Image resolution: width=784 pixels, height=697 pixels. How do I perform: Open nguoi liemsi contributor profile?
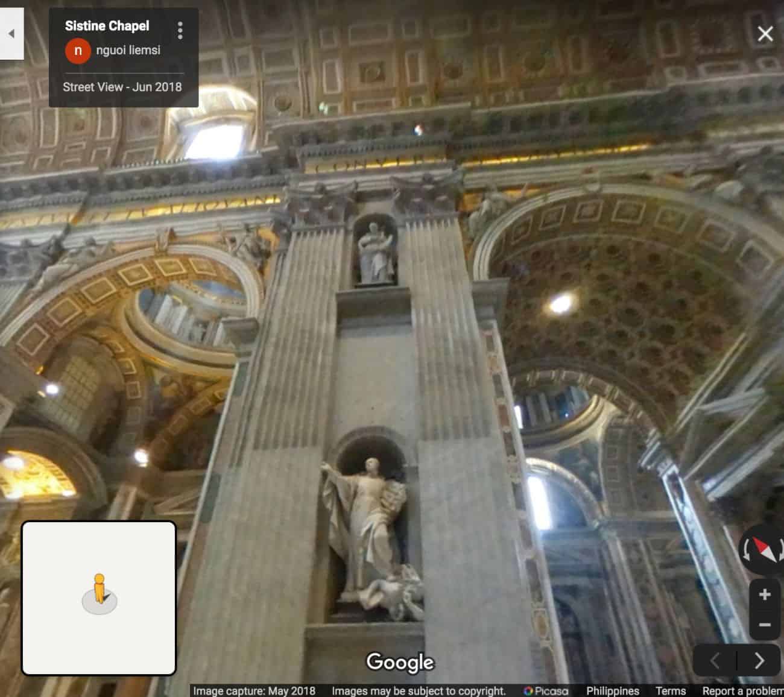click(x=128, y=50)
